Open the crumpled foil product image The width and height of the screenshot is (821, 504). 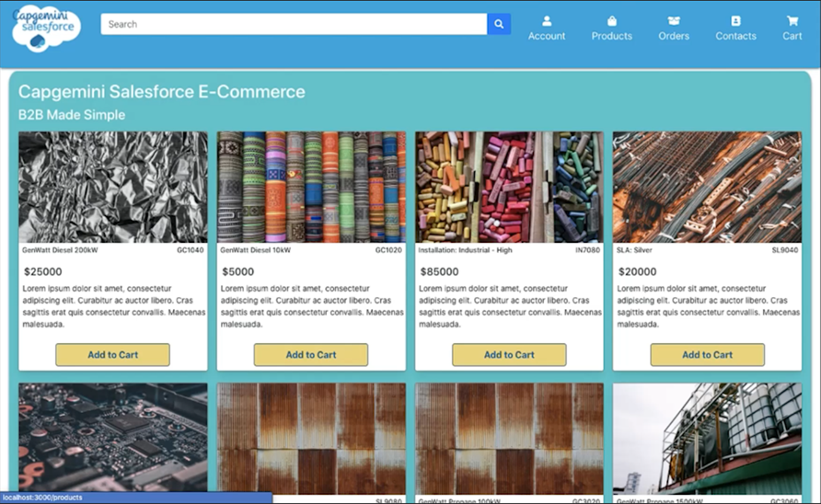113,188
